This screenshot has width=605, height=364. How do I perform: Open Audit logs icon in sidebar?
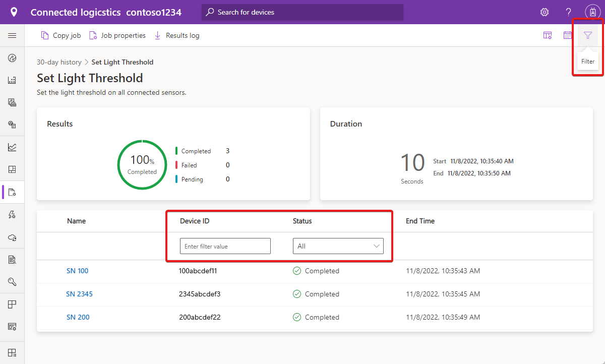(x=12, y=260)
